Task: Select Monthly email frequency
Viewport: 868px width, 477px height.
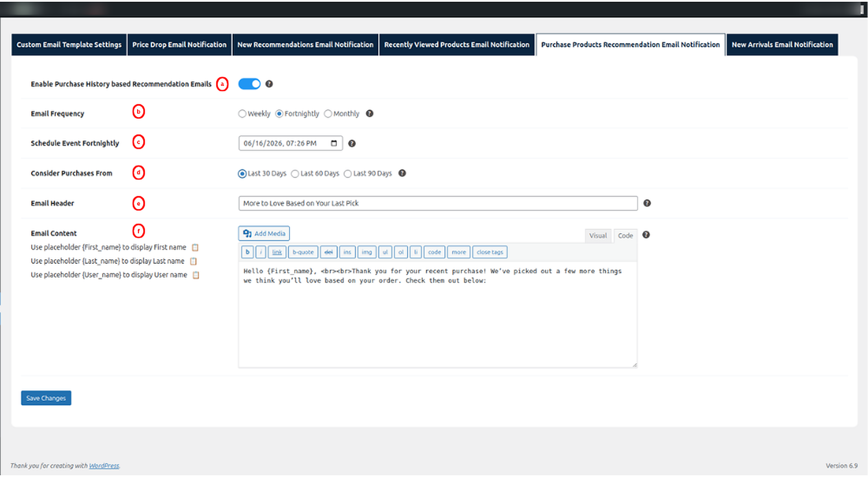Action: point(328,114)
